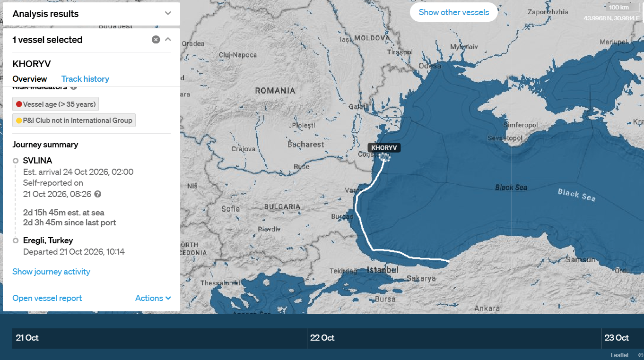
Task: Select the 23 Oct timeline marker
Action: tap(617, 338)
